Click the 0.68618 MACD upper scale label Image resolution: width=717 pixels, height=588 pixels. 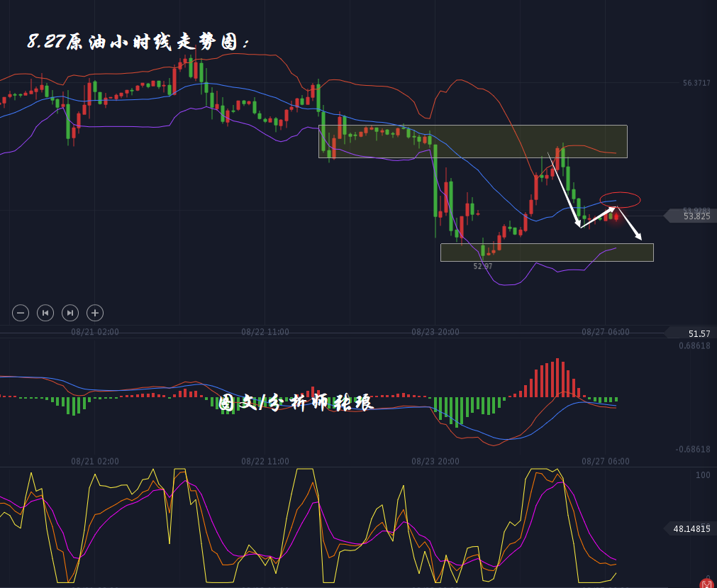[694, 346]
